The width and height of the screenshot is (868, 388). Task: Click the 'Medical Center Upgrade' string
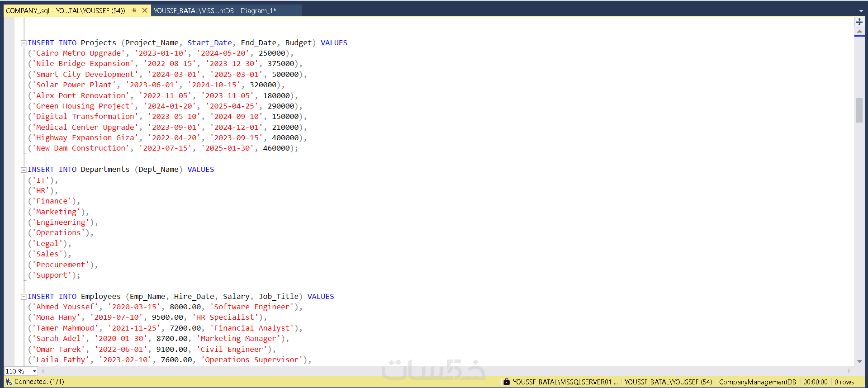(85, 128)
